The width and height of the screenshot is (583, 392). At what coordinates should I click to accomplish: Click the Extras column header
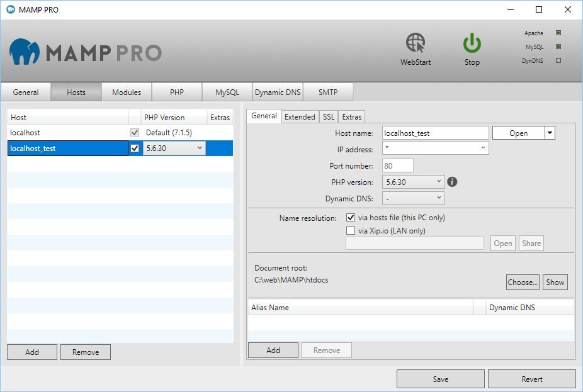point(220,118)
